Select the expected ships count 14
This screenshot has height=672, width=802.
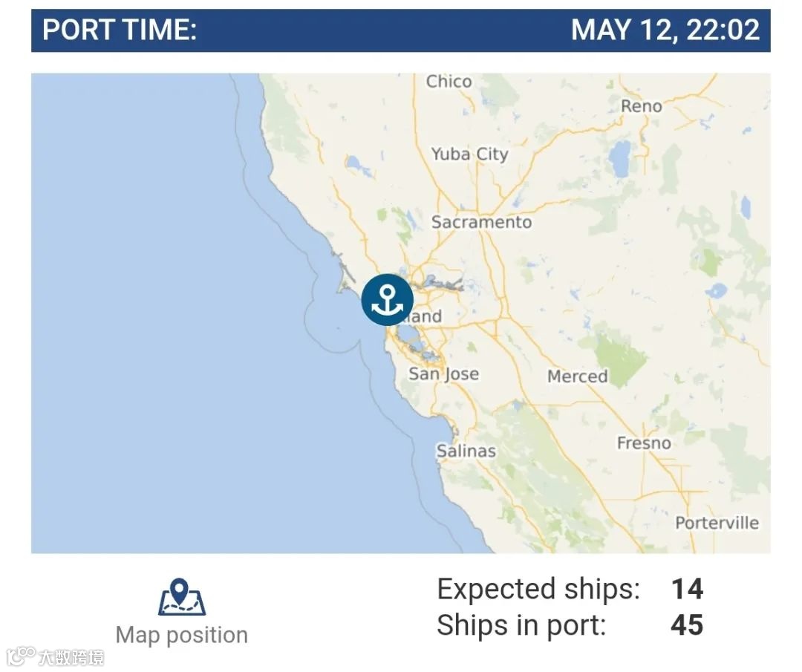[x=687, y=589]
